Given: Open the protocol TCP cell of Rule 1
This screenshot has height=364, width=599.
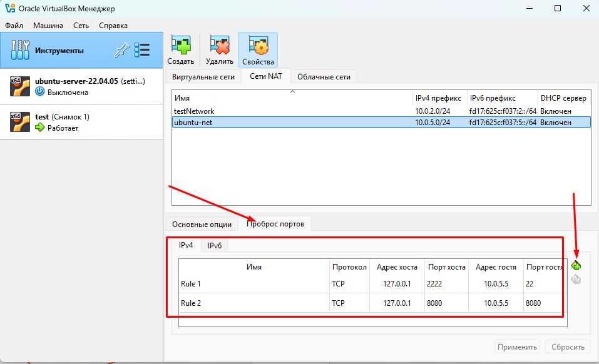Looking at the screenshot, I should pos(349,284).
